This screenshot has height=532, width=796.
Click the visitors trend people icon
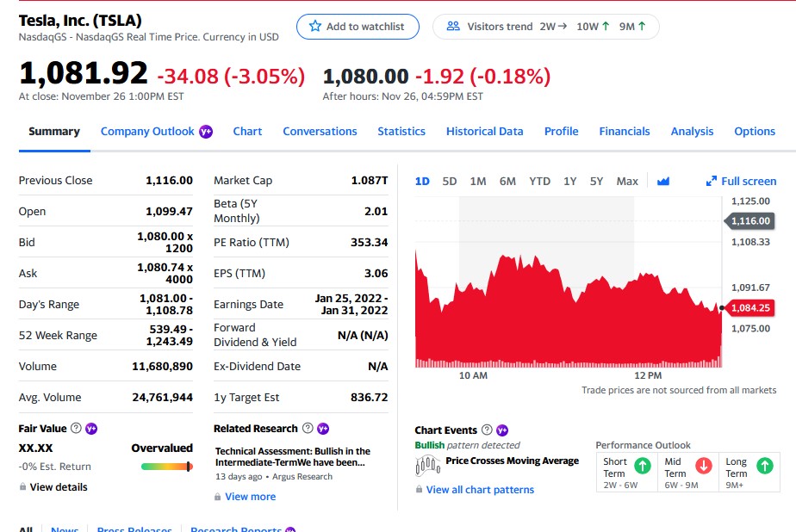pyautogui.click(x=453, y=27)
